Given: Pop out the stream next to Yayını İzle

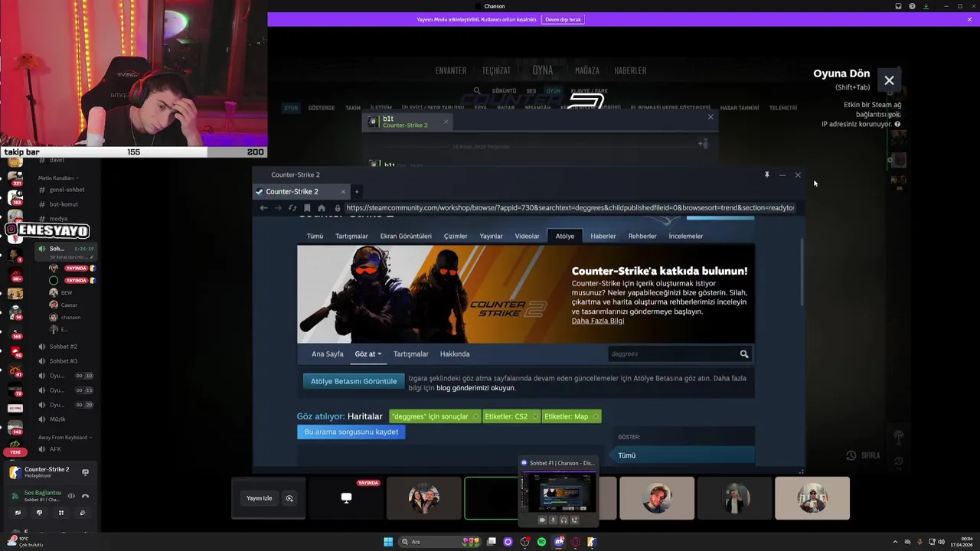Looking at the screenshot, I should (289, 498).
